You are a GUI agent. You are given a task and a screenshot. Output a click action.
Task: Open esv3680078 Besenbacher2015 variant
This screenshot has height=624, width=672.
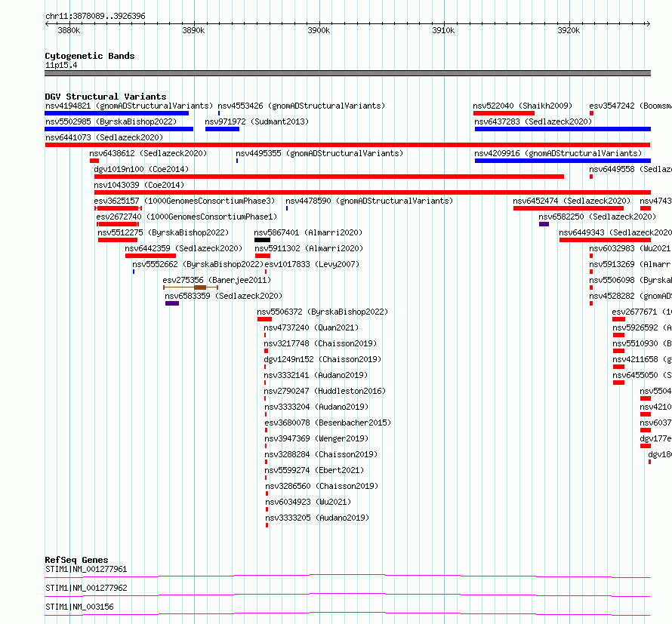tap(328, 423)
